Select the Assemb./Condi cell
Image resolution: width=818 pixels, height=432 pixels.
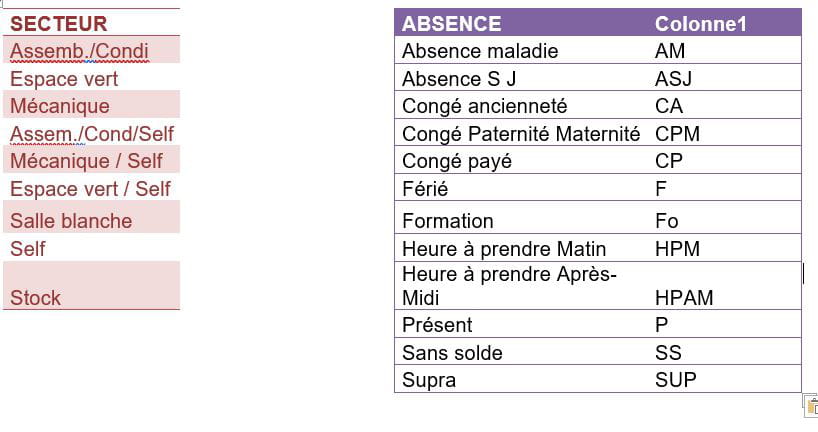[x=91, y=50]
